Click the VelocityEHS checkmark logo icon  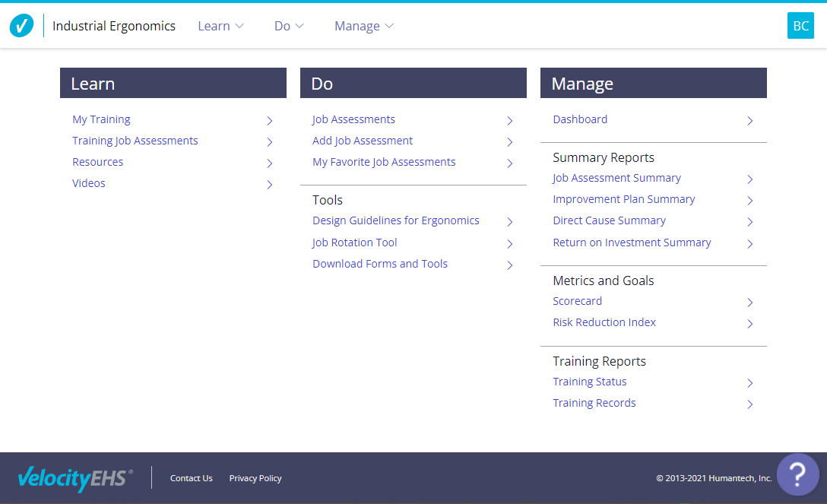pos(21,26)
